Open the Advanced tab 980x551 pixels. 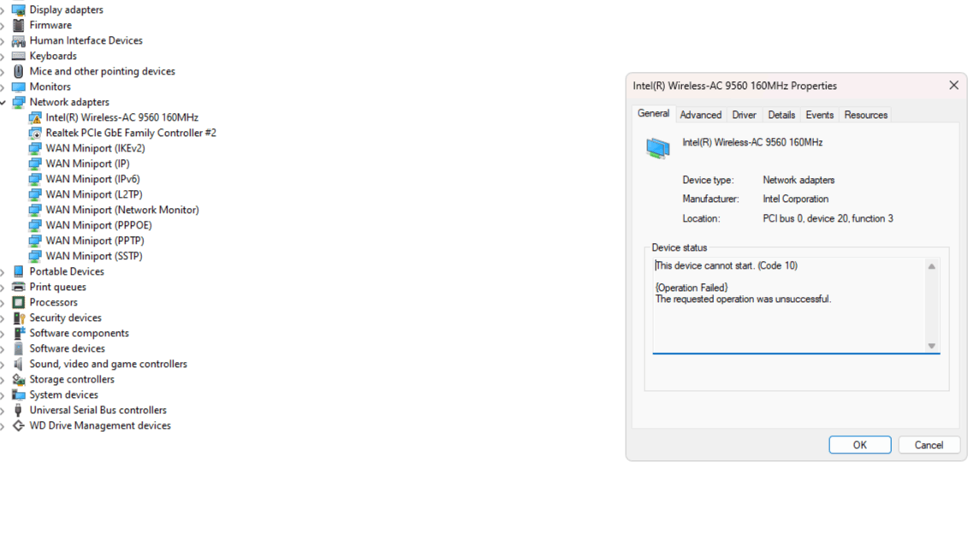click(x=701, y=115)
